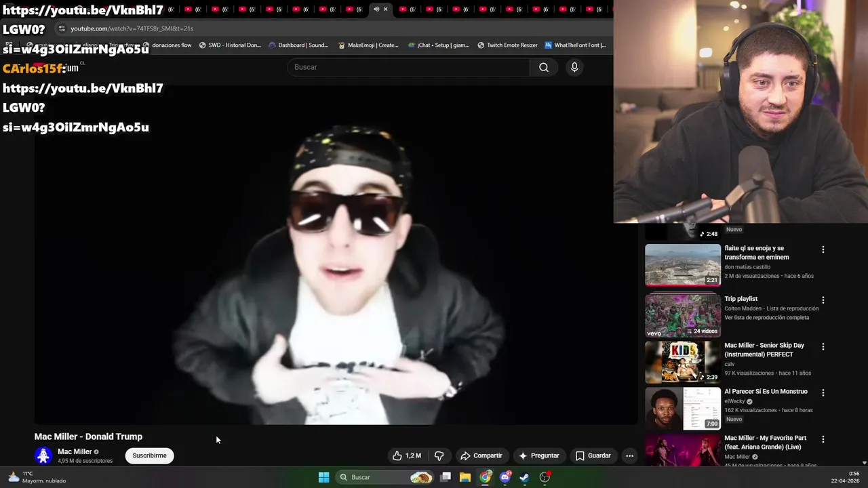
Task: Start voice search with microphone icon
Action: pyautogui.click(x=574, y=67)
